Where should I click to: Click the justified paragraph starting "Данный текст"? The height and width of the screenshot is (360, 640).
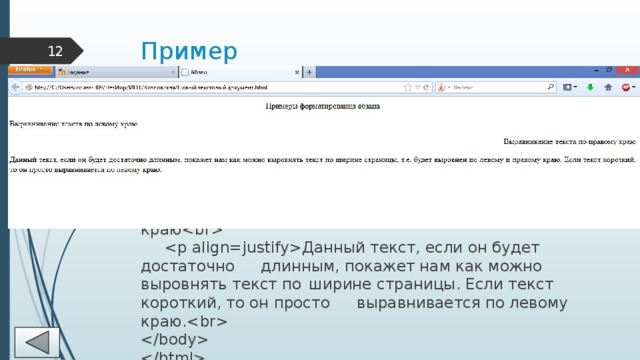coord(322,164)
